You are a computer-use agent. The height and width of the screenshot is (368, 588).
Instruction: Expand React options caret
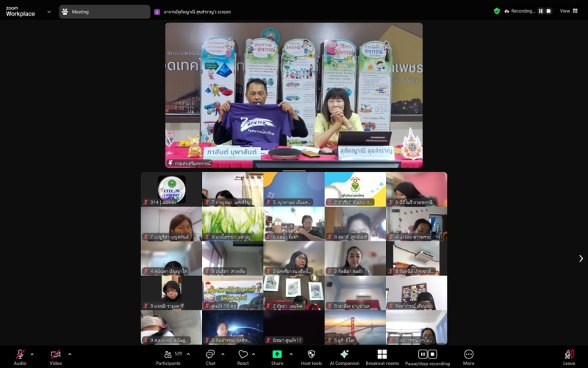coord(254,354)
